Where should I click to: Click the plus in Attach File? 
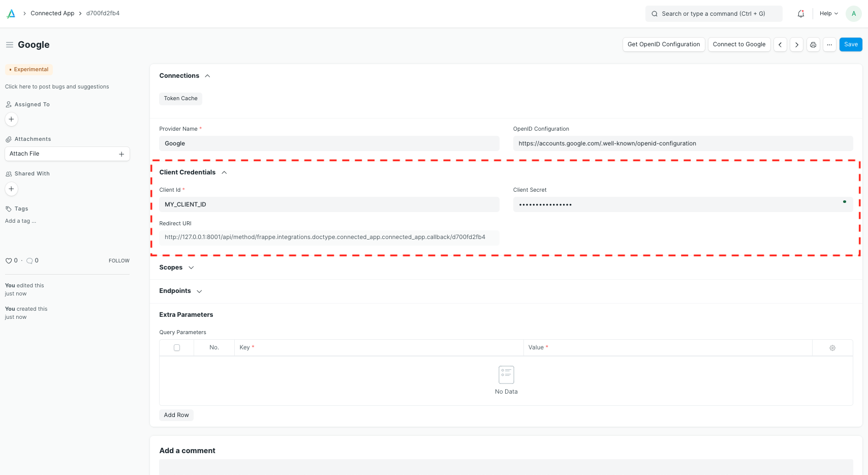click(x=121, y=154)
